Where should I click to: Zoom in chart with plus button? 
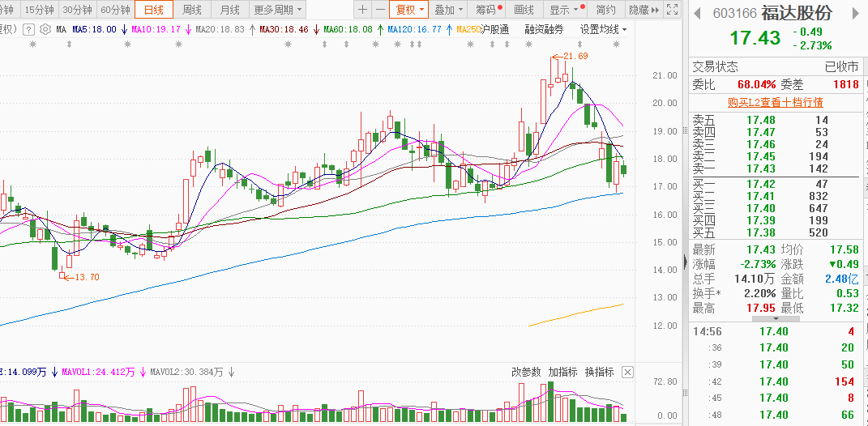362,10
